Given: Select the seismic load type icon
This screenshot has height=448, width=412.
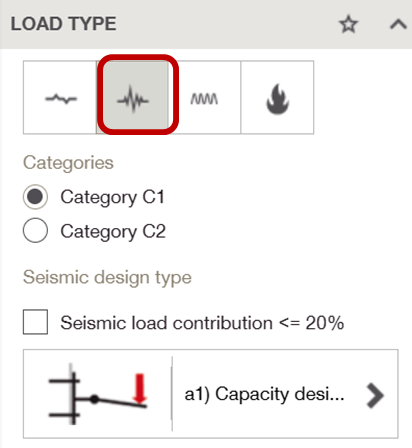Looking at the screenshot, I should 133,99.
